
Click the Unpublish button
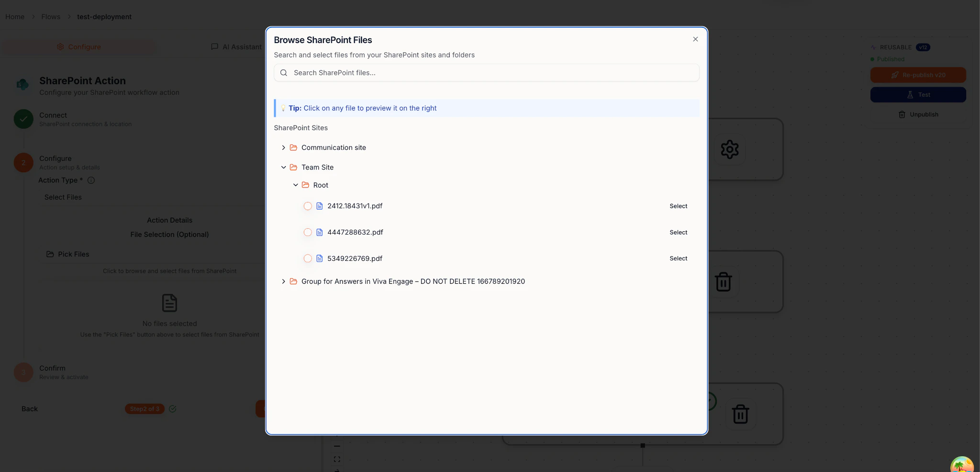pos(918,114)
